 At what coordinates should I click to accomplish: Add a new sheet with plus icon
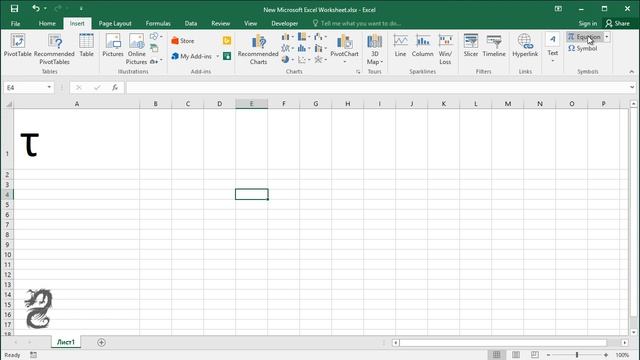point(101,342)
